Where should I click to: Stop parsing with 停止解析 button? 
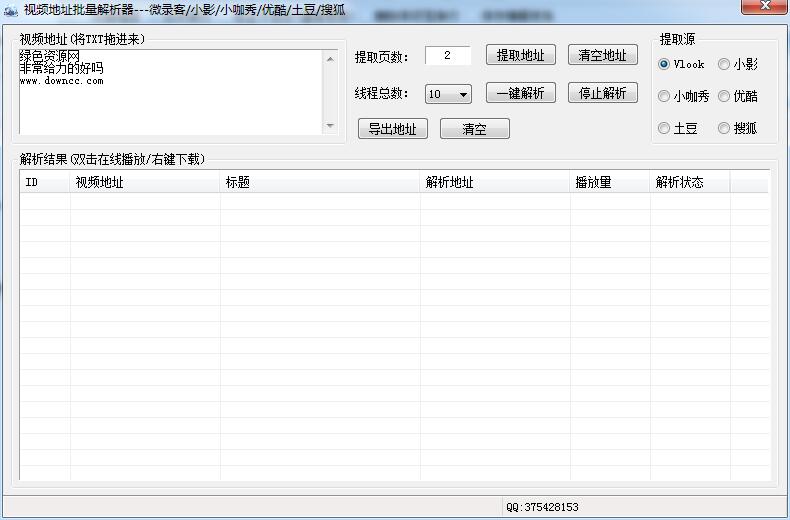(x=603, y=93)
